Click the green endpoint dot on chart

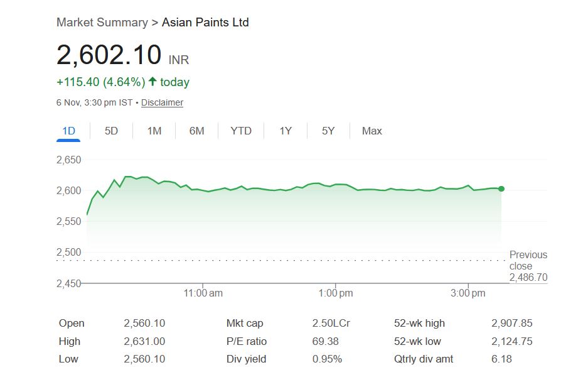click(x=501, y=188)
